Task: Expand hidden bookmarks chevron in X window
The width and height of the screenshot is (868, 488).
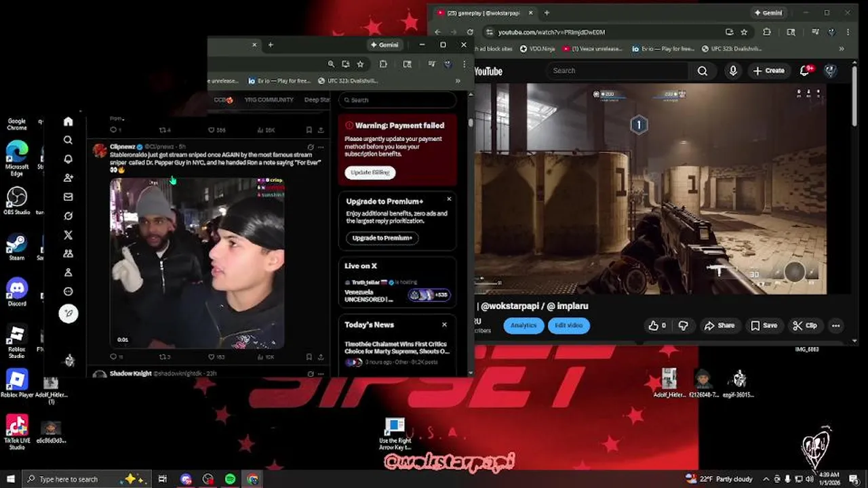Action: 458,81
